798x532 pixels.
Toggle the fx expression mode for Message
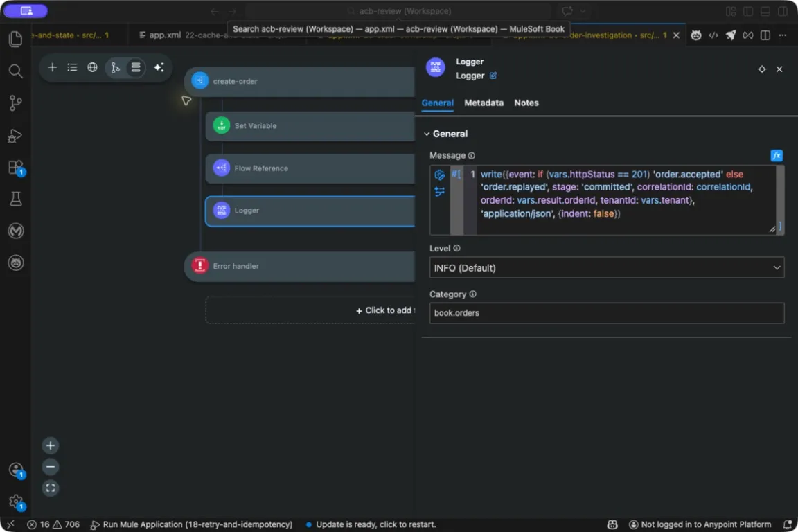click(x=776, y=156)
